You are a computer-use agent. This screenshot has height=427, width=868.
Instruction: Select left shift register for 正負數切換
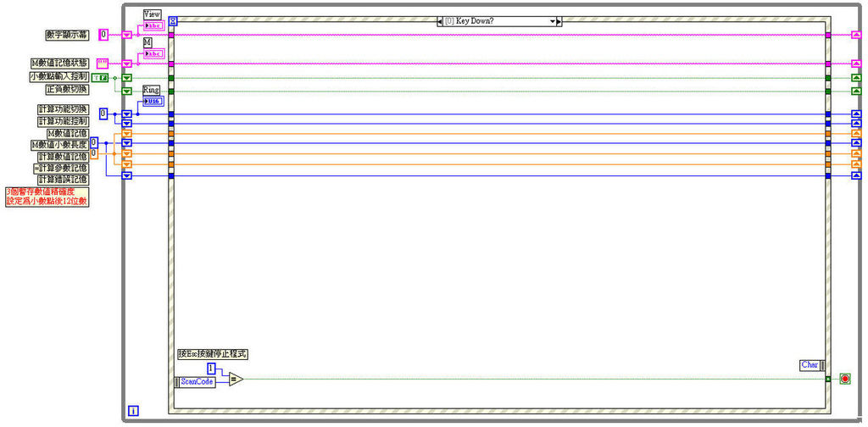point(127,91)
